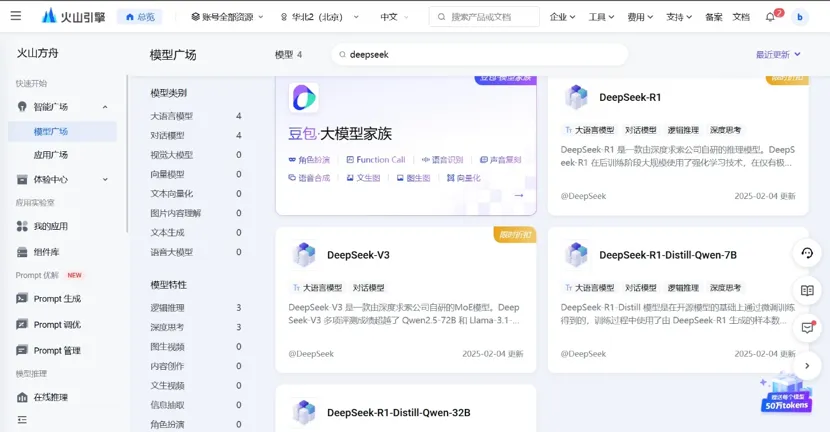Click the 我的应用 grid icon
The image size is (830, 432).
(22, 226)
